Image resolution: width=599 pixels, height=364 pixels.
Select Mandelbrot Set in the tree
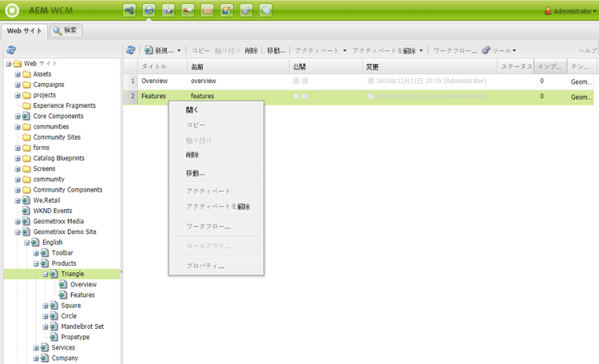tap(82, 326)
